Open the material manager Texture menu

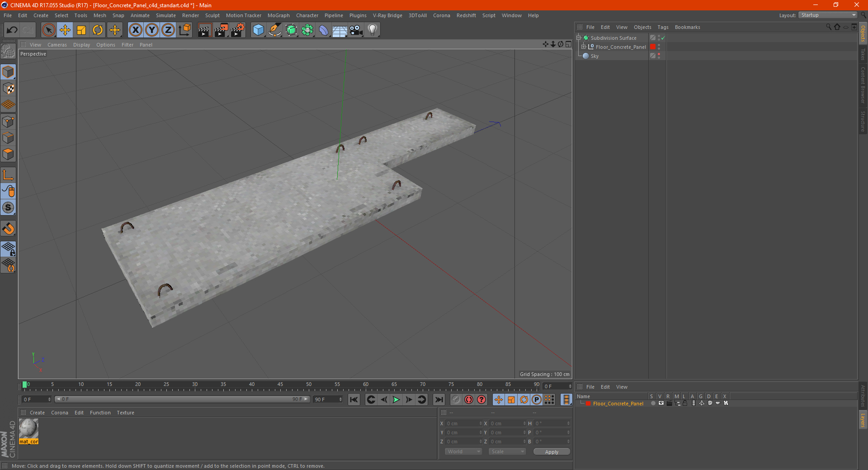click(x=125, y=413)
